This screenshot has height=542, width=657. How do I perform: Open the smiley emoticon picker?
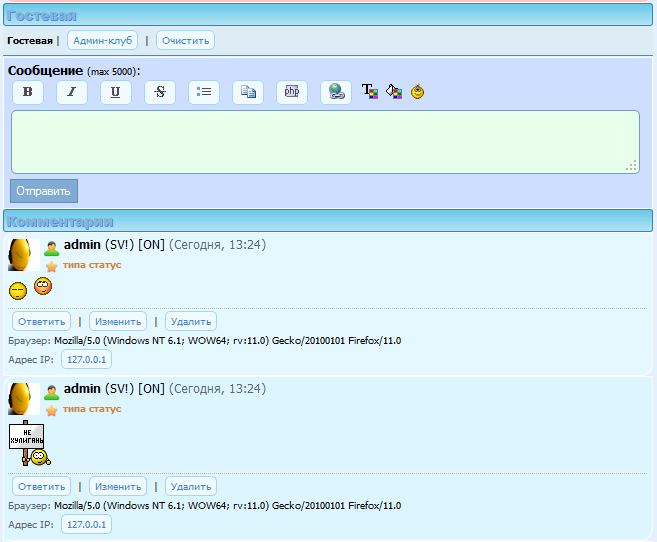tap(417, 91)
